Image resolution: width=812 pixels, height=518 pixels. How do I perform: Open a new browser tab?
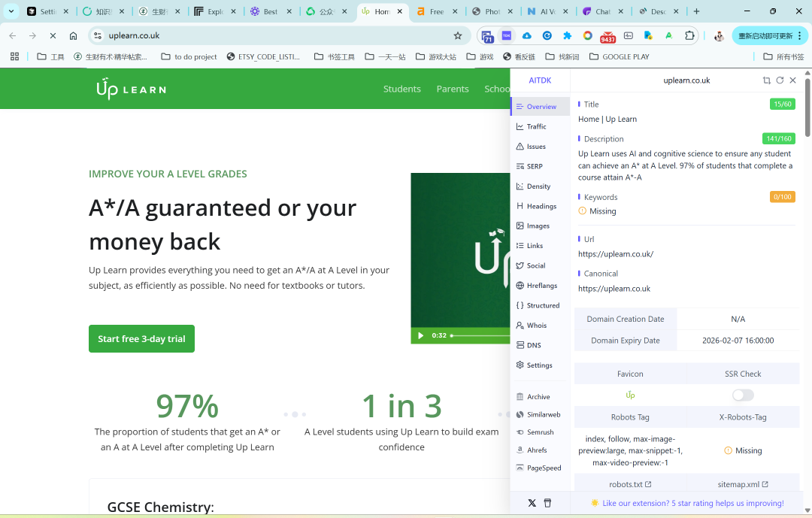[696, 11]
